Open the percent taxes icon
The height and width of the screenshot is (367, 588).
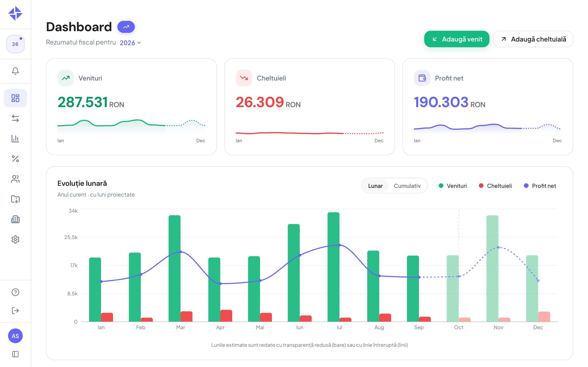15,159
